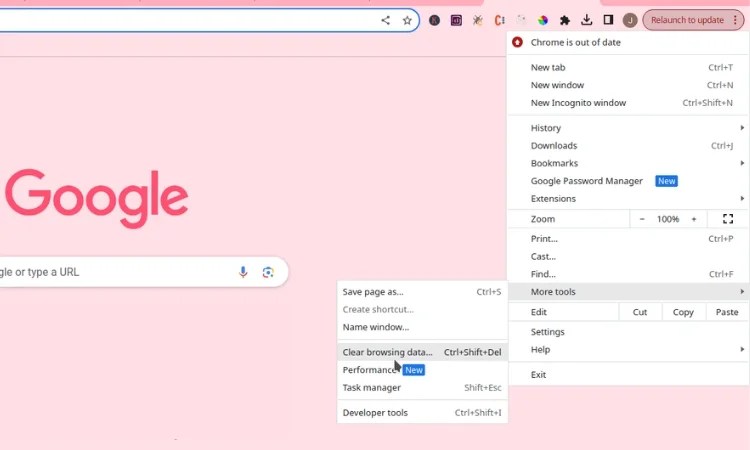Open the bug-shaped extension icon

[477, 20]
